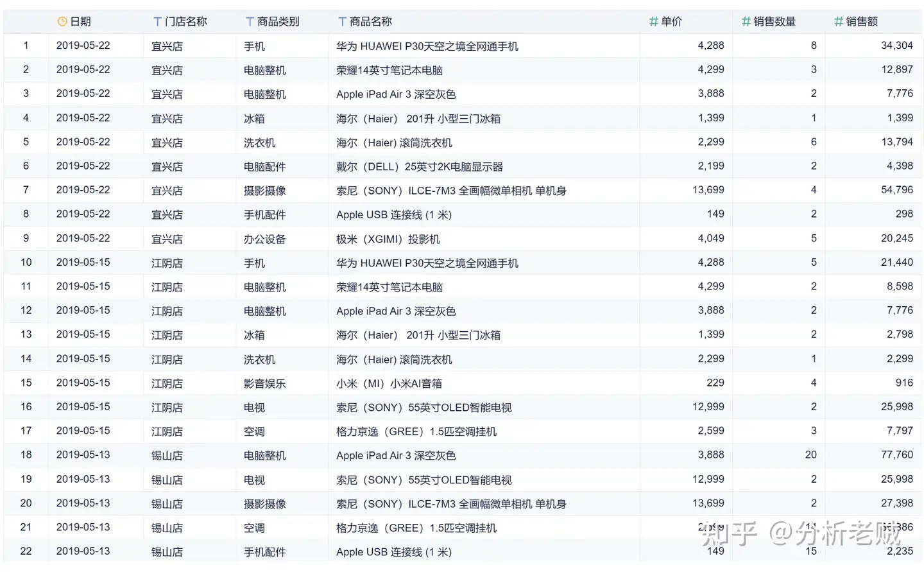Click sales amount 916
Viewport: 924px width, 572px height.
coord(904,383)
